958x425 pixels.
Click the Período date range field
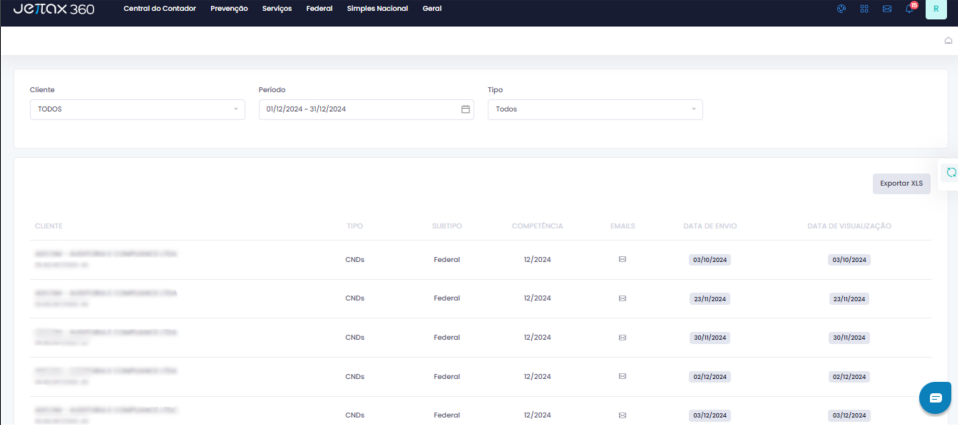366,109
